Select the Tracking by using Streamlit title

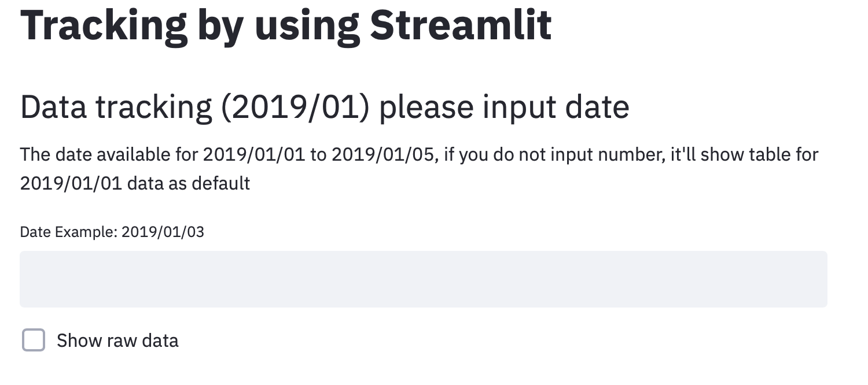(x=286, y=24)
